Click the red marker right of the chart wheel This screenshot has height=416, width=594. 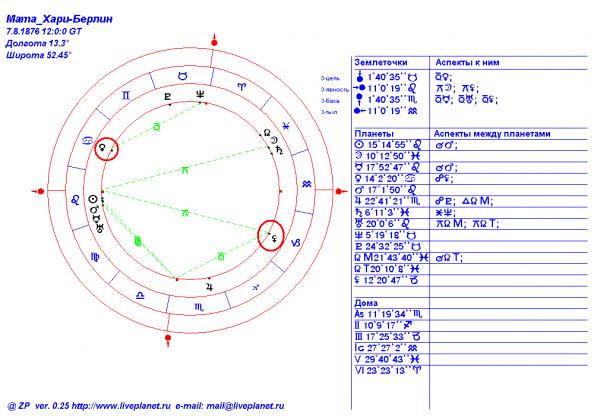pyautogui.click(x=340, y=191)
